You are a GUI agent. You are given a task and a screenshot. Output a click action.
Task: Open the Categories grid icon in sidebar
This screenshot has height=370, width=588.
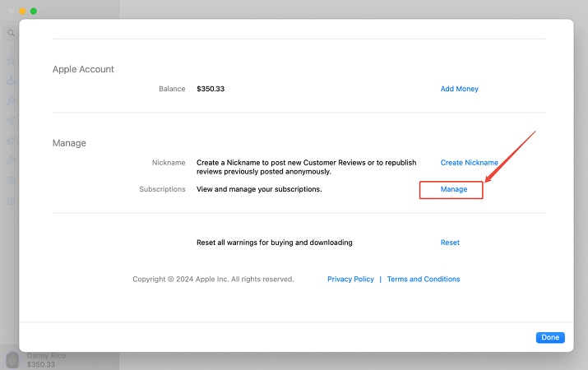[12, 181]
